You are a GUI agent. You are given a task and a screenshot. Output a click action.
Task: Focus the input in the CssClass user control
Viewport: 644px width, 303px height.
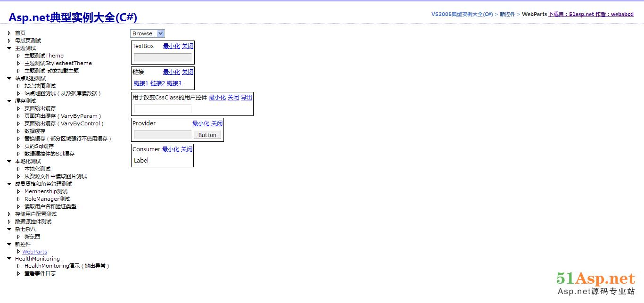[x=163, y=109]
